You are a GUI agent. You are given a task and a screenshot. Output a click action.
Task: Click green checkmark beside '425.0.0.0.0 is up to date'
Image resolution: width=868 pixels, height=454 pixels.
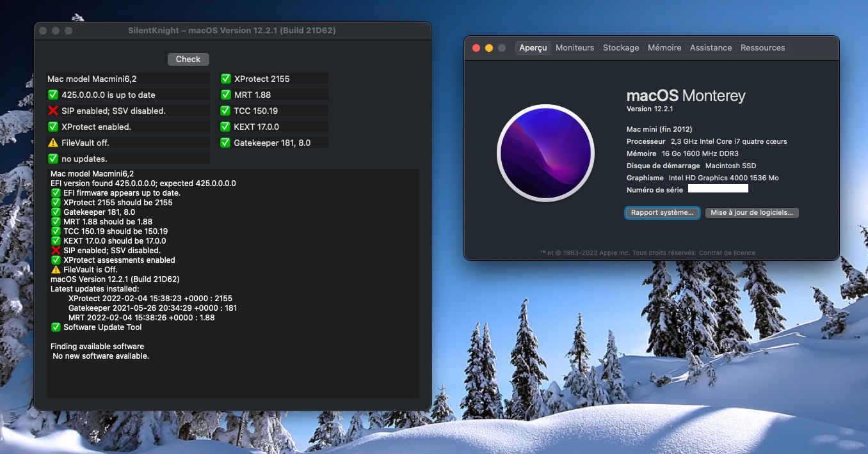tap(53, 95)
